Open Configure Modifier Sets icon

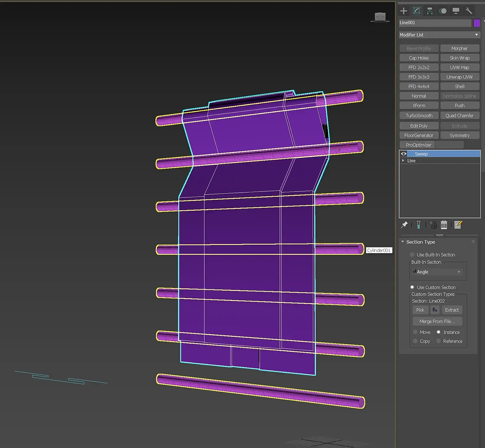[x=458, y=225]
